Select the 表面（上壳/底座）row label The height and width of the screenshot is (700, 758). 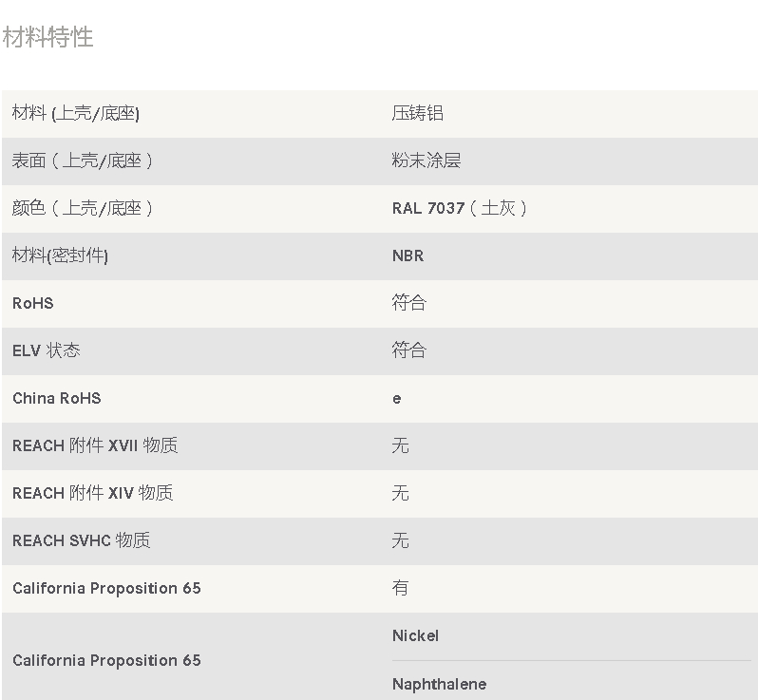pos(83,161)
